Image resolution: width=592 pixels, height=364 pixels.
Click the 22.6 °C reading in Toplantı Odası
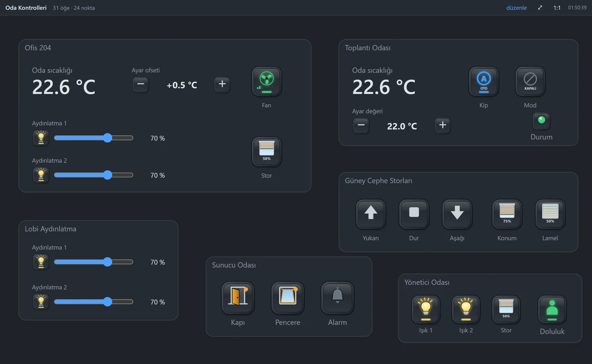384,87
